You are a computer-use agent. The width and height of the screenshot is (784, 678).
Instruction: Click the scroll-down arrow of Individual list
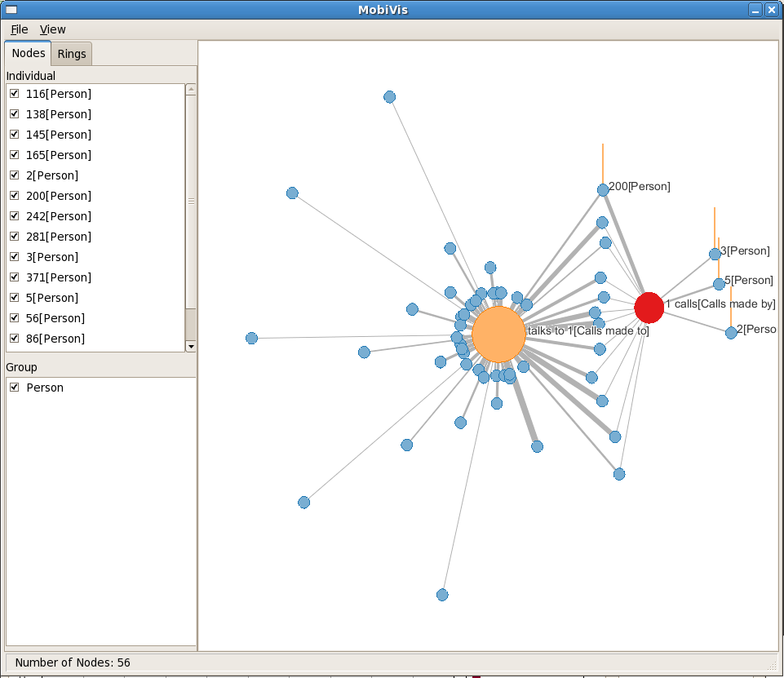[x=191, y=347]
